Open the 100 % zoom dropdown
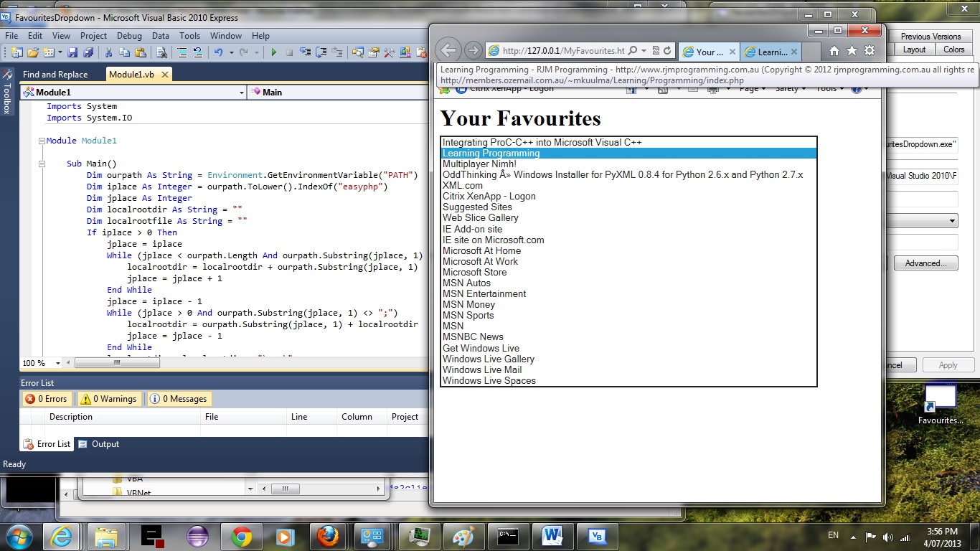The height and width of the screenshot is (551, 980). (57, 363)
